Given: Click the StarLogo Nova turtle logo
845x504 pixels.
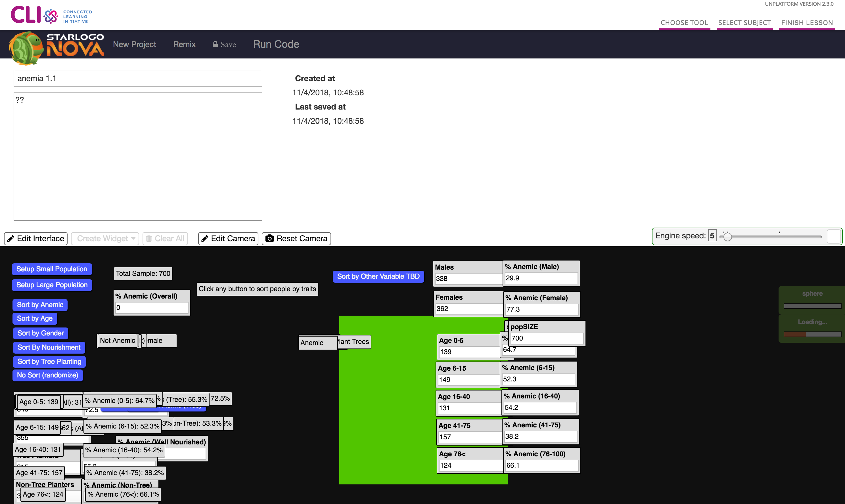Looking at the screenshot, I should (x=26, y=48).
